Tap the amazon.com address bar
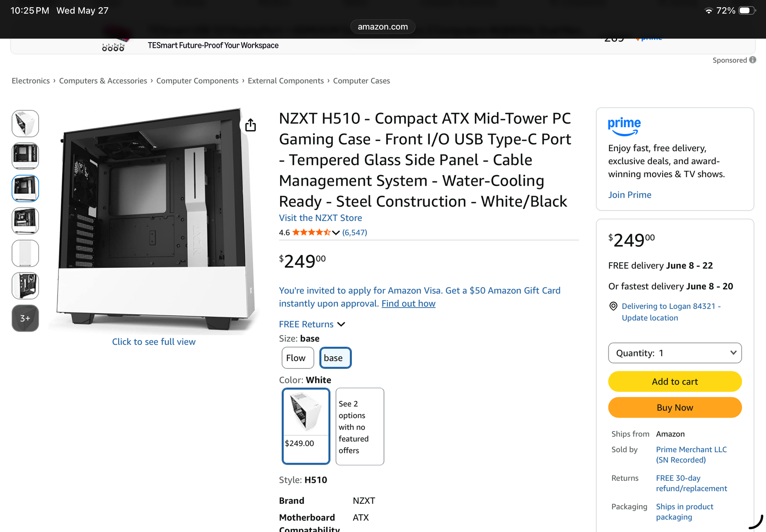Screen dimensions: 766x532 tap(383, 27)
